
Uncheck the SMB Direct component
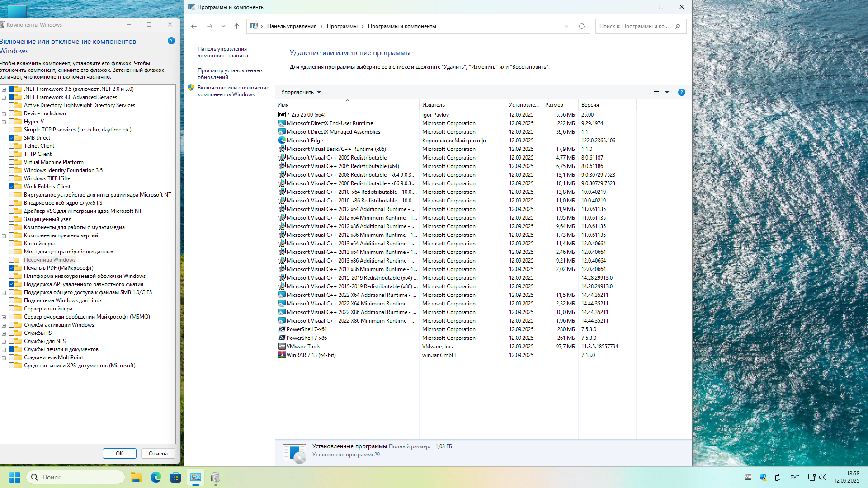click(x=11, y=138)
